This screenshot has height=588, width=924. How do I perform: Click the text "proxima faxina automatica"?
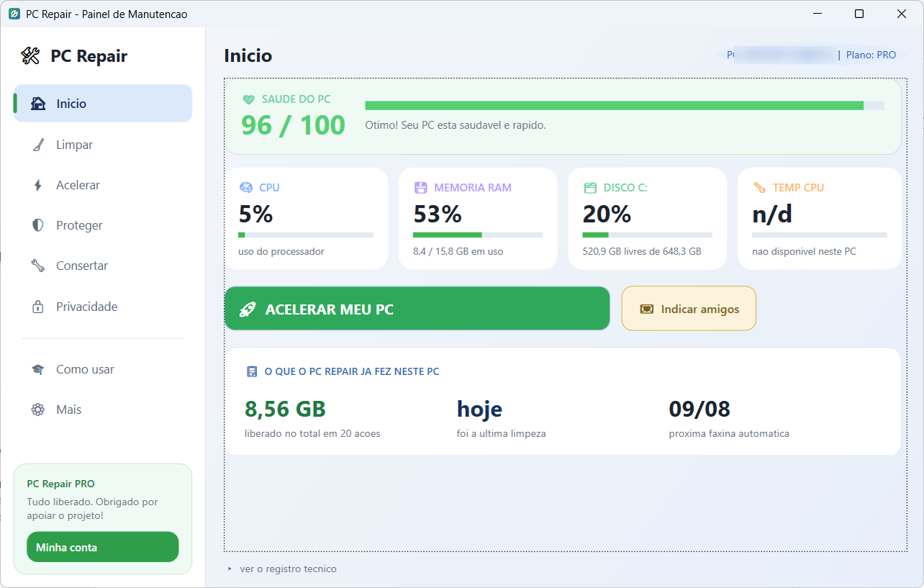729,433
